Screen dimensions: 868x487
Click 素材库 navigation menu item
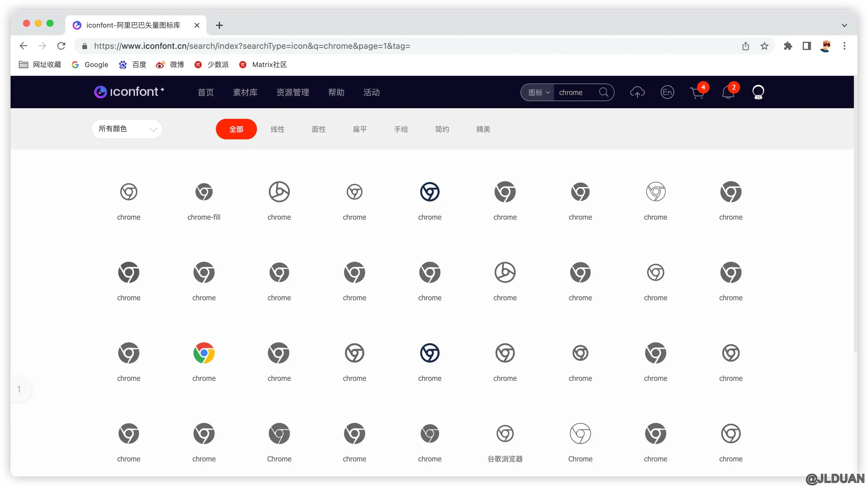click(x=244, y=92)
